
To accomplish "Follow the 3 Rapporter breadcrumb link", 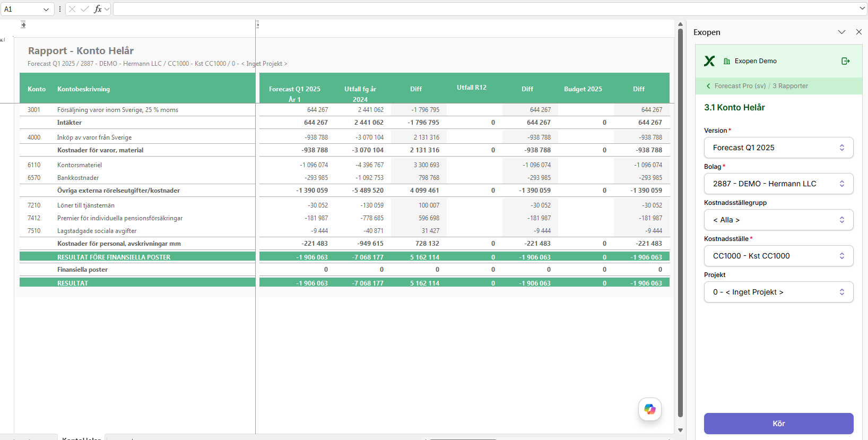I will (791, 86).
